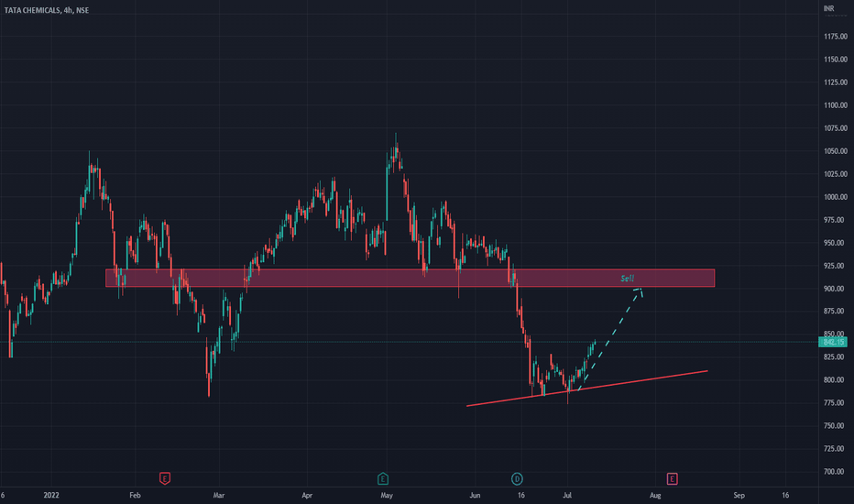The height and width of the screenshot is (504, 854).
Task: Click the 1000.00 price axis label
Action: point(836,197)
